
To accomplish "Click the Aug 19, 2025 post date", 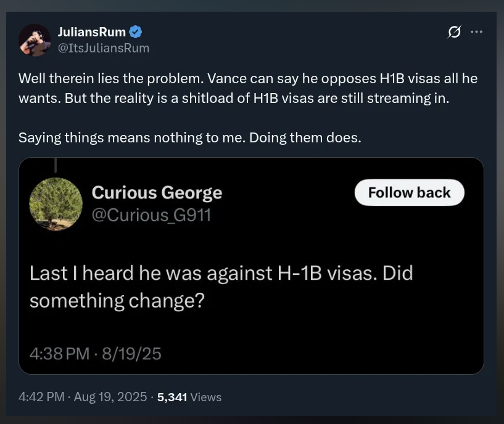I will click(x=110, y=397).
